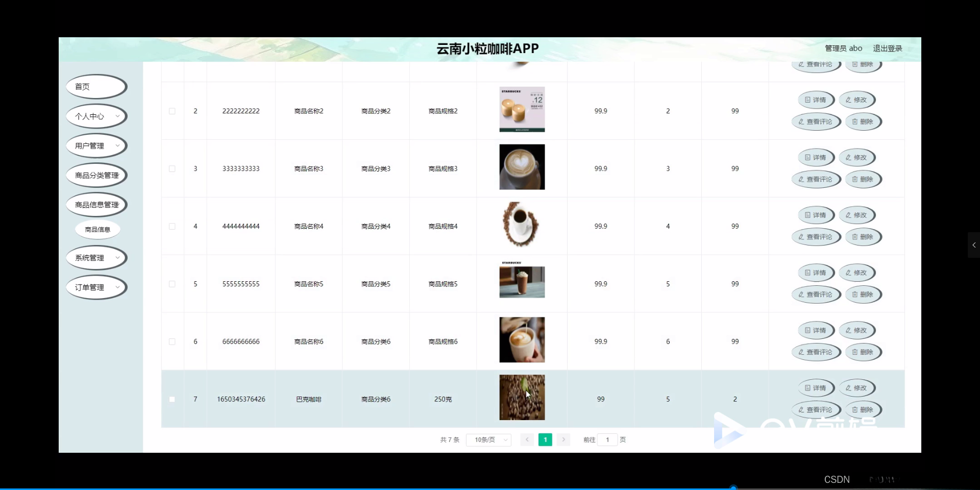Click the 退出登录 link
This screenshot has height=490, width=980.
pyautogui.click(x=887, y=48)
